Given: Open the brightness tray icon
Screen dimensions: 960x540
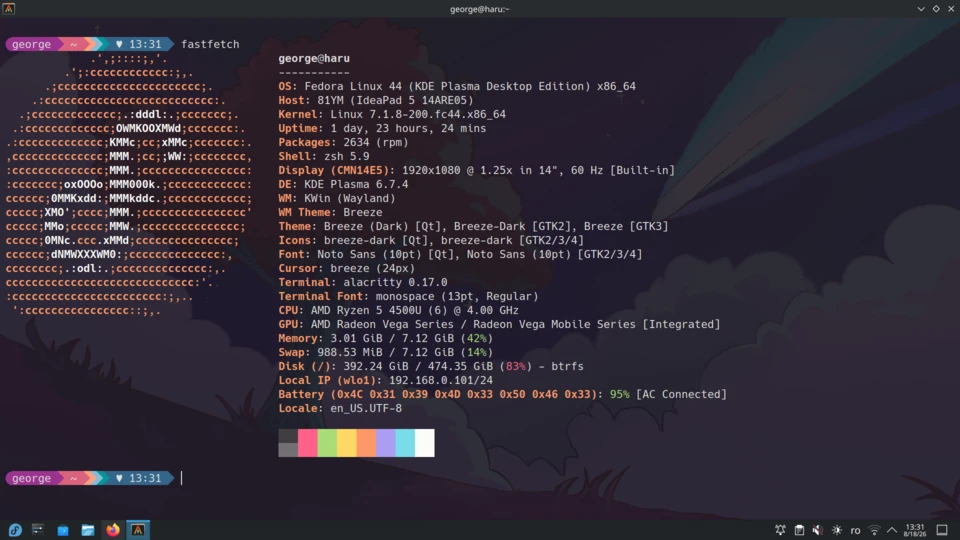Looking at the screenshot, I should [837, 530].
